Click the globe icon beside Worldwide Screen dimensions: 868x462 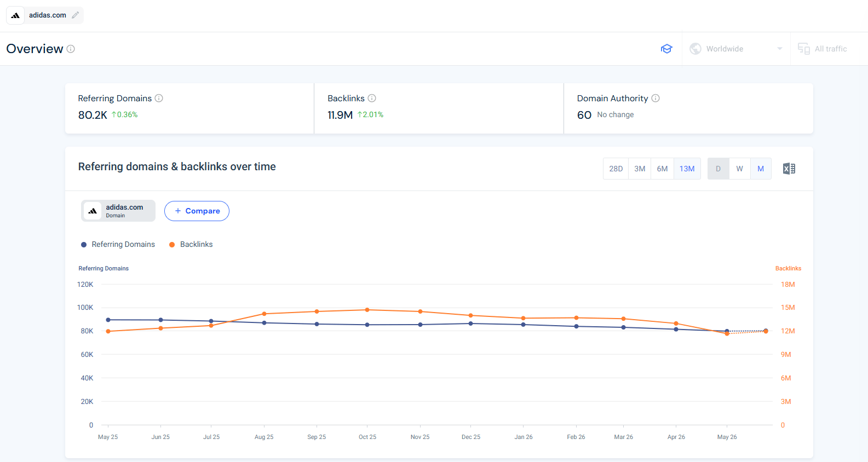tap(695, 49)
